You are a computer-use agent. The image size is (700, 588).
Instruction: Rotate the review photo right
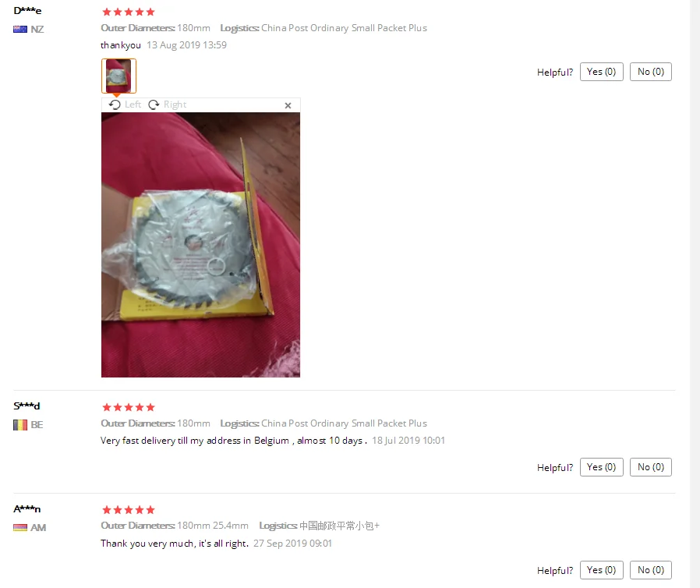click(x=168, y=104)
